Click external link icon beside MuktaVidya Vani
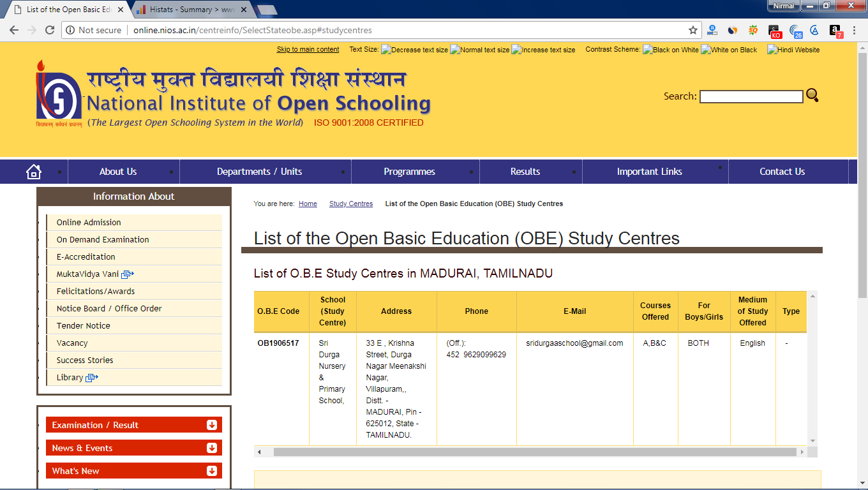This screenshot has height=490, width=868. (x=128, y=274)
